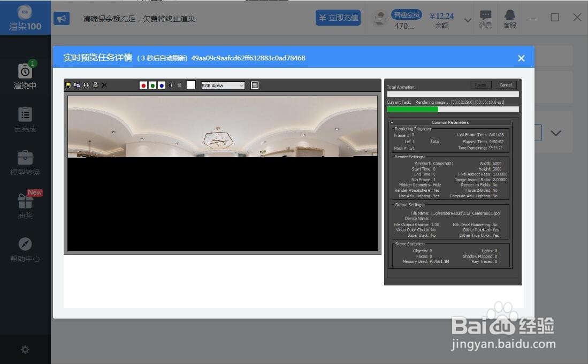The image size is (588, 364).
Task: Maximize the 渲染100 window
Action: [x=555, y=18]
